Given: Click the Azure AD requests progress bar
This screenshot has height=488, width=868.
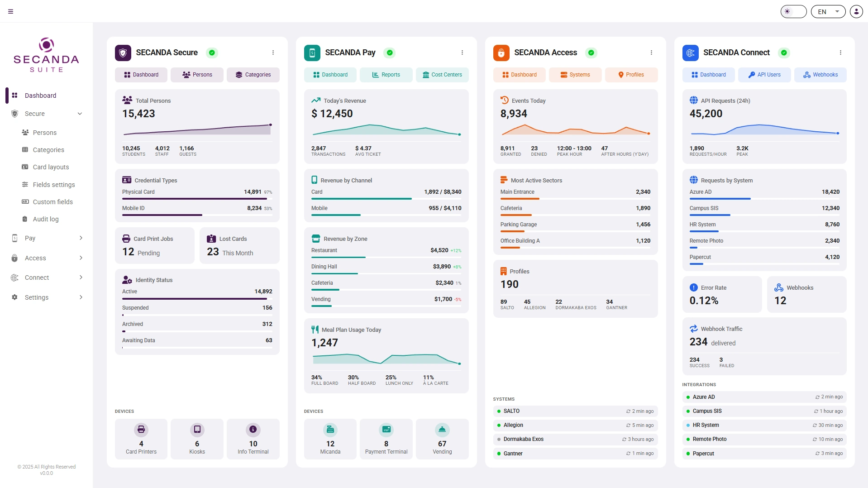Looking at the screenshot, I should pos(764,199).
